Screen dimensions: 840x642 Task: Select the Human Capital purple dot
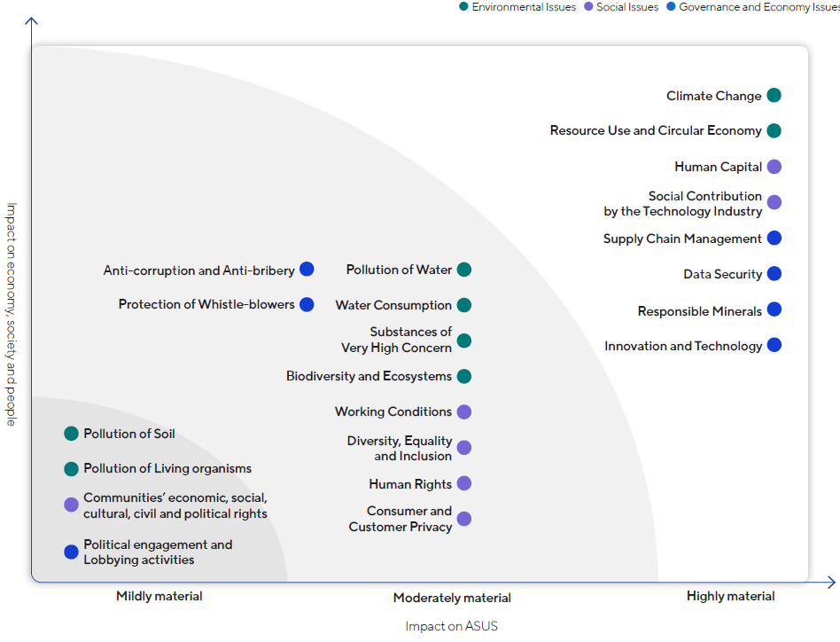tap(774, 167)
